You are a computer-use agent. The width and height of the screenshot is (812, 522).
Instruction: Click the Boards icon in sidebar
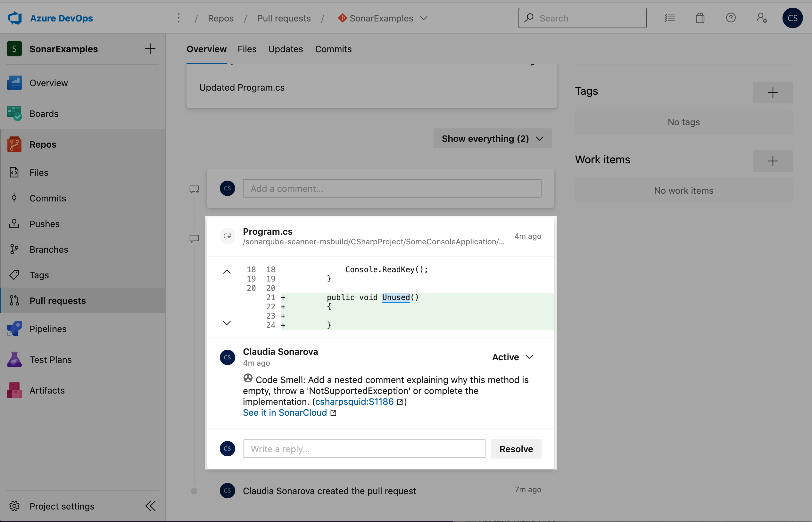[x=14, y=113]
